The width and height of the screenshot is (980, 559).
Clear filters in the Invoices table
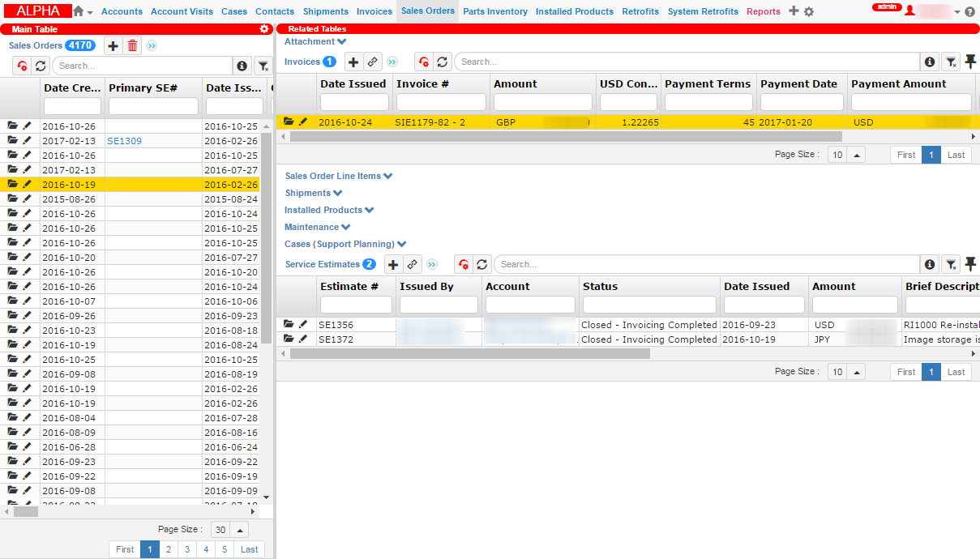tap(951, 62)
